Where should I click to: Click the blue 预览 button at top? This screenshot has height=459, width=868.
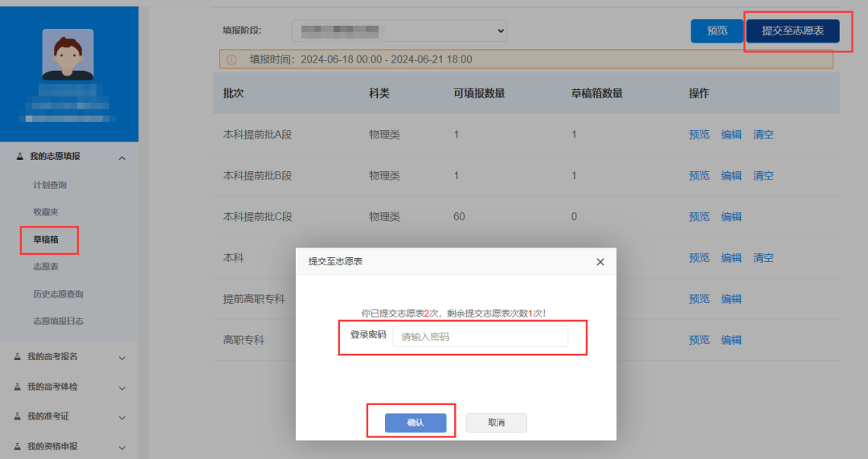pyautogui.click(x=717, y=31)
